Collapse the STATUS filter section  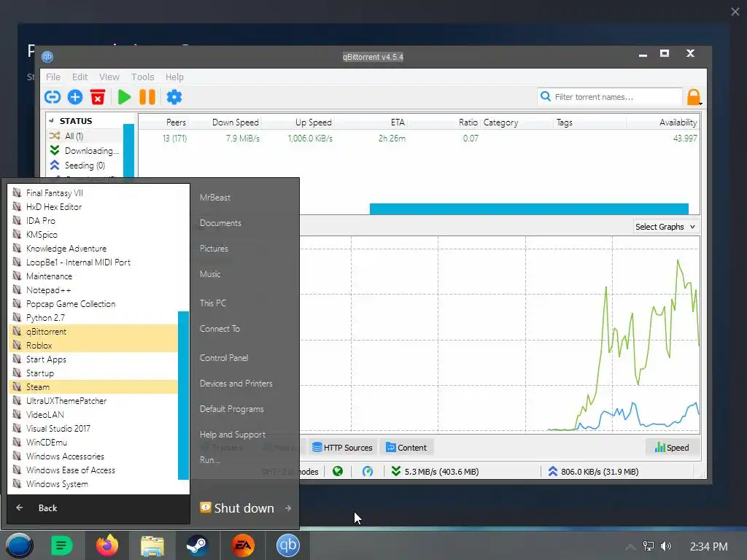click(52, 121)
